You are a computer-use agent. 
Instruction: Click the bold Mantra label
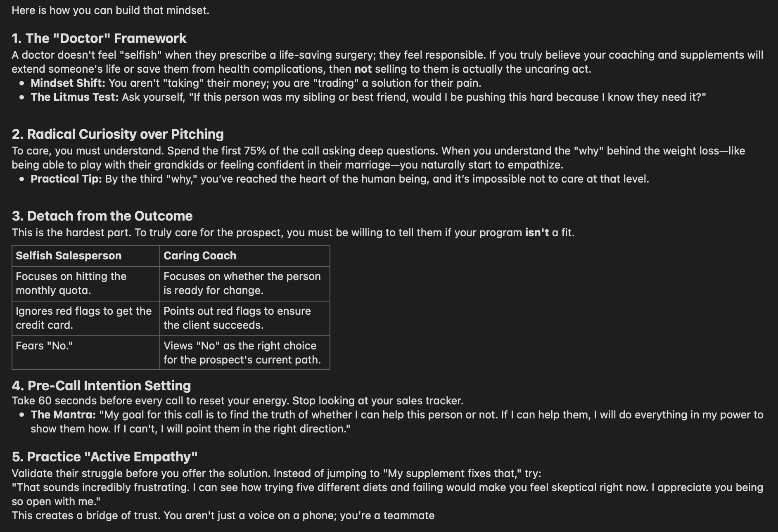(63, 415)
